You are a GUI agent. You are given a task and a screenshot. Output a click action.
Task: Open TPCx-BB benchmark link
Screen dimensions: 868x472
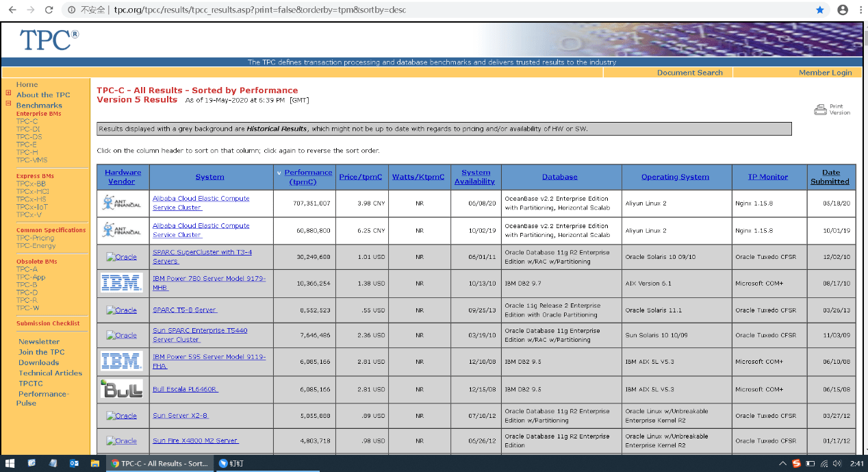coord(31,184)
